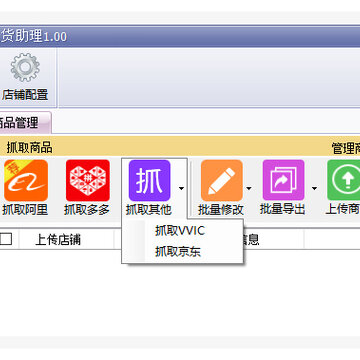Click the 抓取商品 group label
Image resolution: width=360 pixels, height=360 pixels.
(29, 148)
